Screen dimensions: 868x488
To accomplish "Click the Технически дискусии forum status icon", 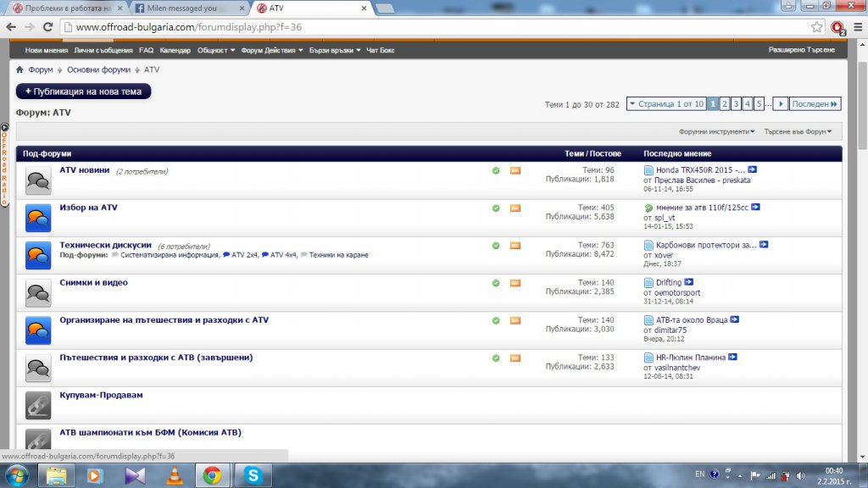I will click(38, 256).
